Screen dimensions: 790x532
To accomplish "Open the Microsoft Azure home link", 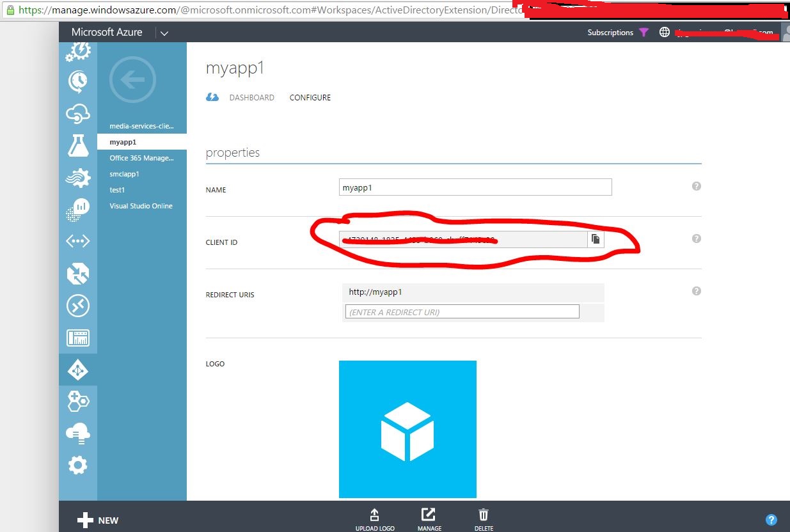I will tap(107, 33).
